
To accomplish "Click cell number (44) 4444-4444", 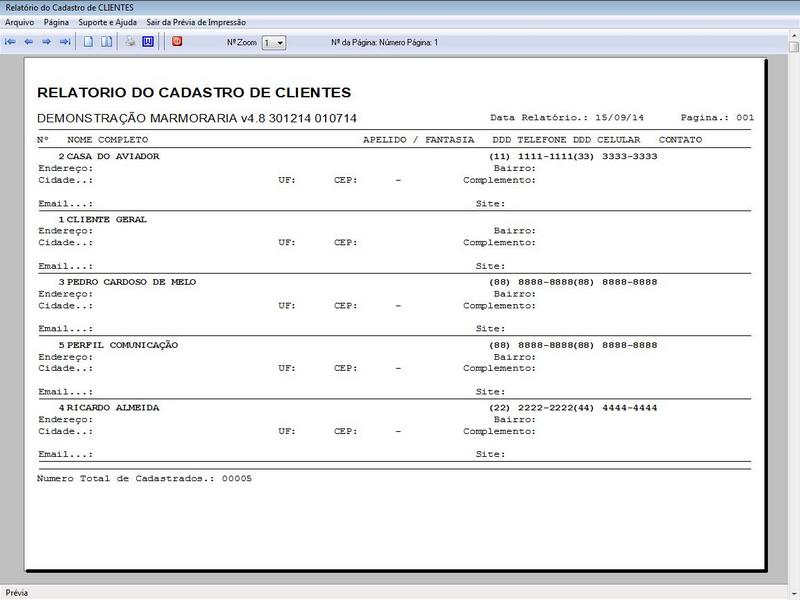I will pyautogui.click(x=615, y=408).
